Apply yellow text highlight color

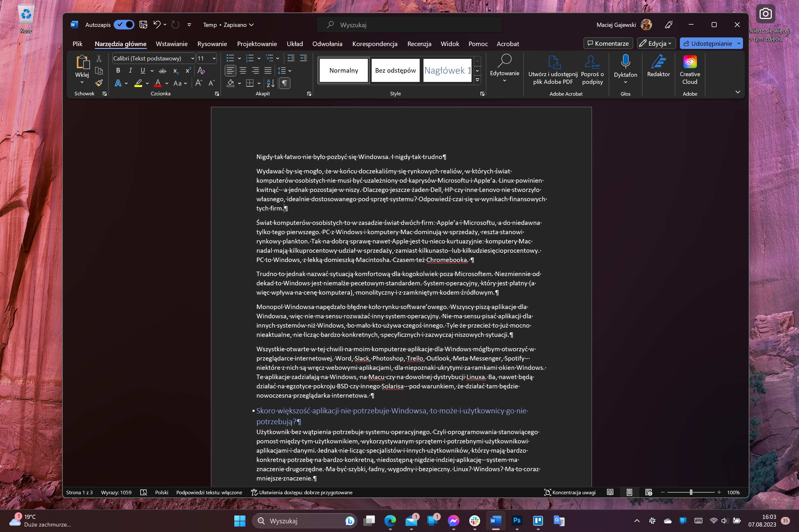(x=138, y=83)
